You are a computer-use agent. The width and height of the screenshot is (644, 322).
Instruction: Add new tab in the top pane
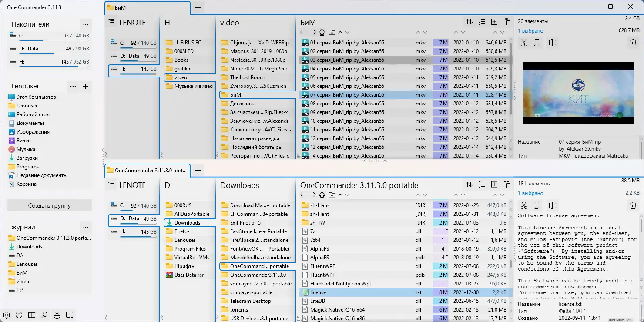click(198, 7)
